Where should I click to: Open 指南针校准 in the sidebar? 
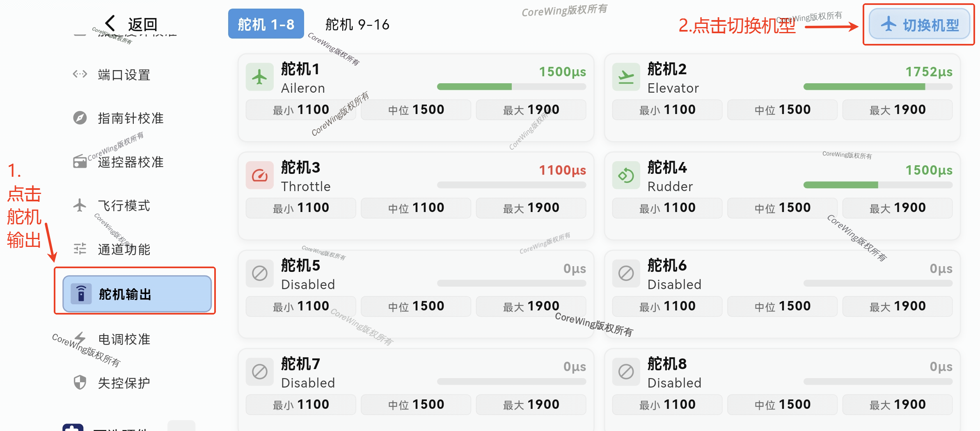[x=131, y=118]
